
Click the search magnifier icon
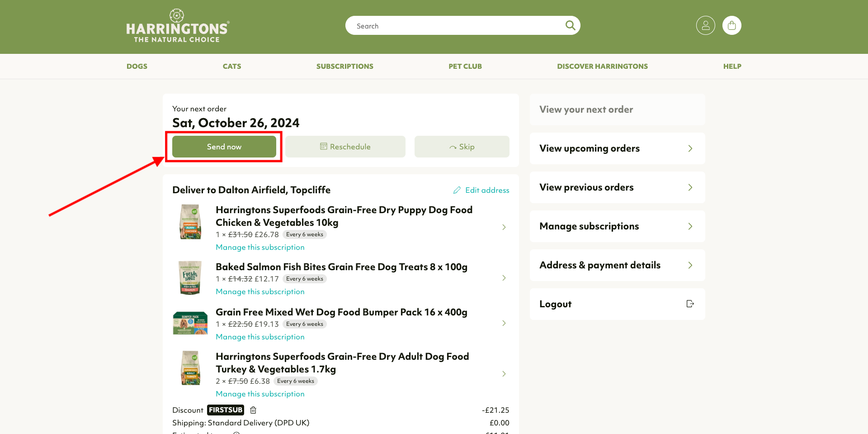pyautogui.click(x=570, y=25)
